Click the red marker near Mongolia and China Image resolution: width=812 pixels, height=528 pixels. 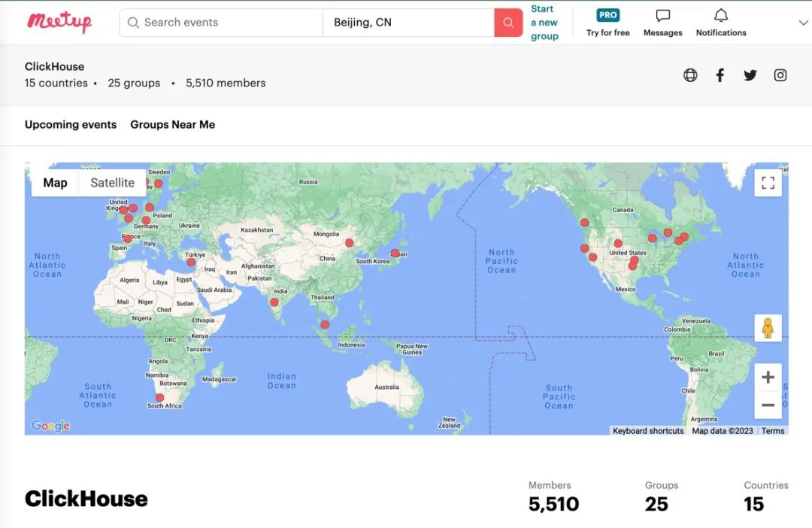[350, 242]
